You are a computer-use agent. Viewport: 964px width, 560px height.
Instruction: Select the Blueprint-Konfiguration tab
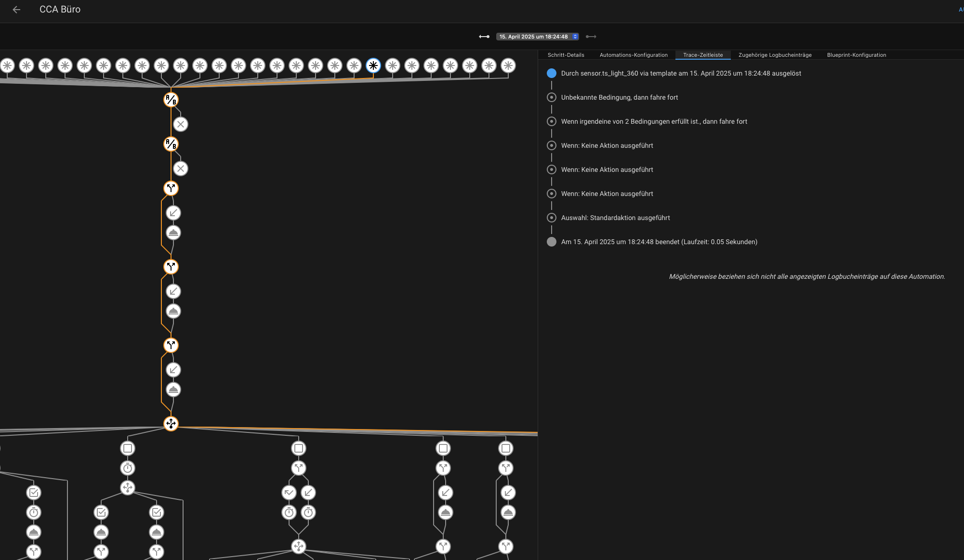[x=856, y=55]
